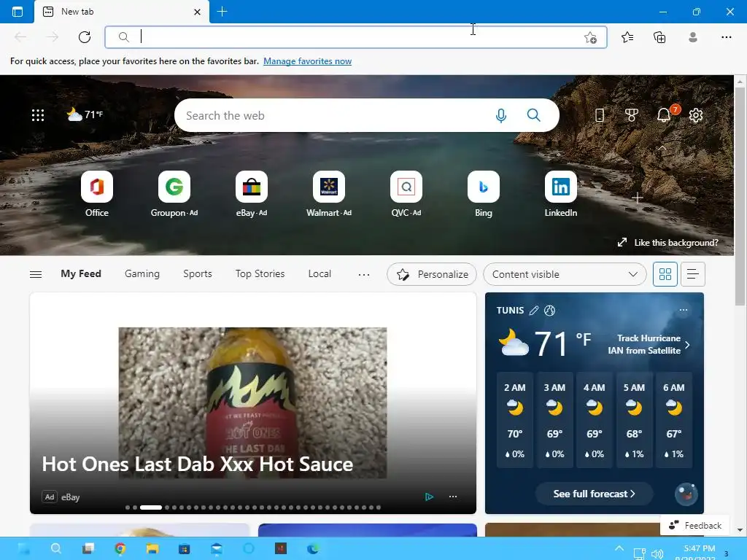Click the browser Back arrow
The height and width of the screenshot is (560, 747).
coord(20,37)
